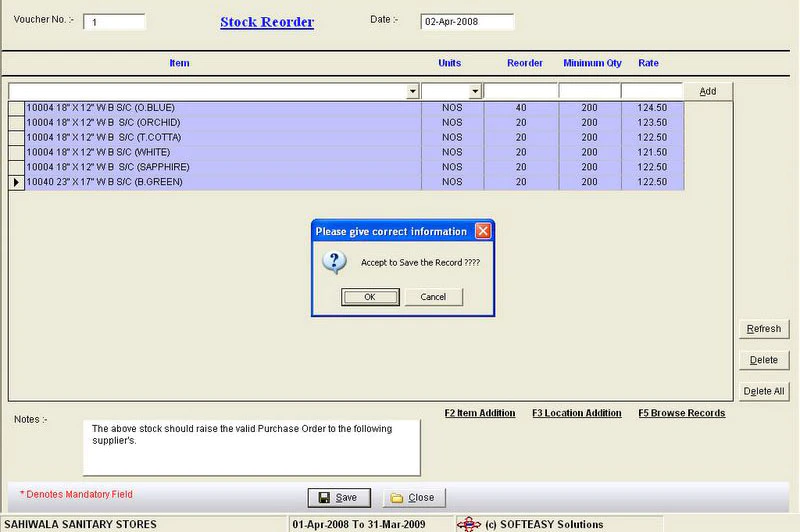Click the question mark icon in dialog
Image resolution: width=800 pixels, height=532 pixels.
pos(334,263)
